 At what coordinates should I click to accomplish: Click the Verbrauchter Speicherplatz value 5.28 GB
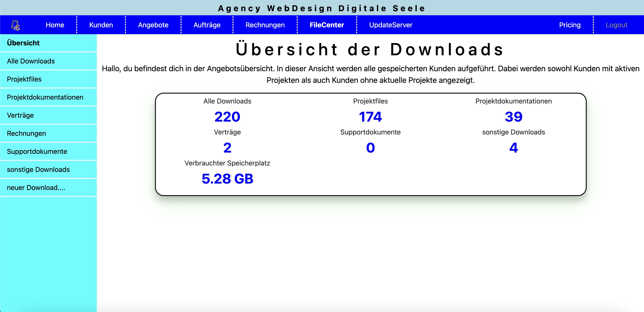(228, 178)
